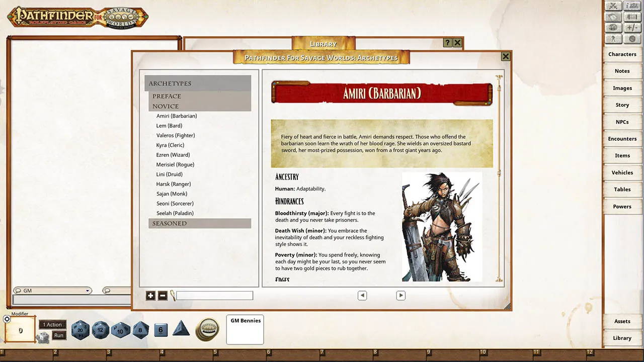This screenshot has width=644, height=362.
Task: Go to previous page arrow
Action: tap(362, 296)
